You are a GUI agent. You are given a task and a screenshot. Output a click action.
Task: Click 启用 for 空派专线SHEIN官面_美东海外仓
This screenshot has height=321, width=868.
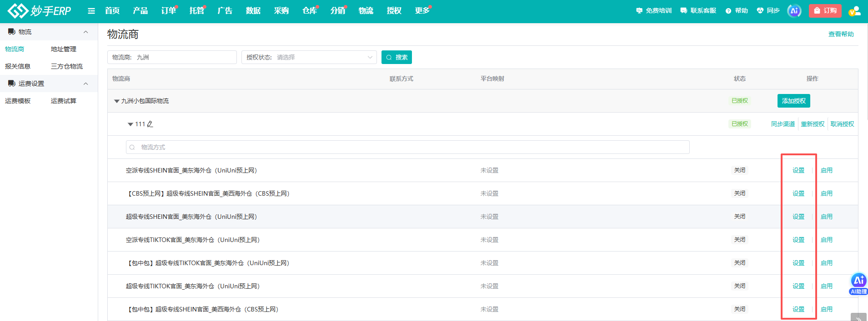(827, 170)
